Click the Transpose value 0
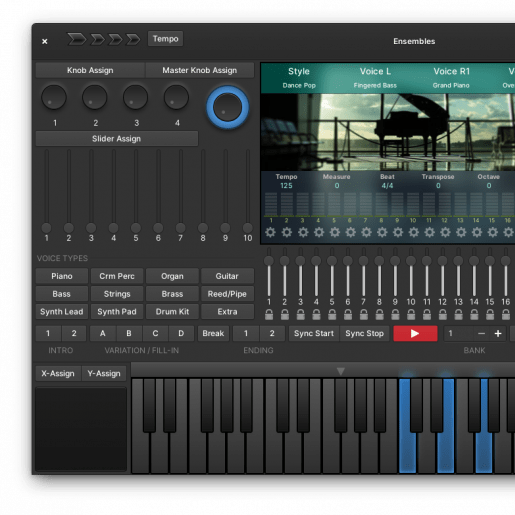This screenshot has width=515, height=515. 438,186
